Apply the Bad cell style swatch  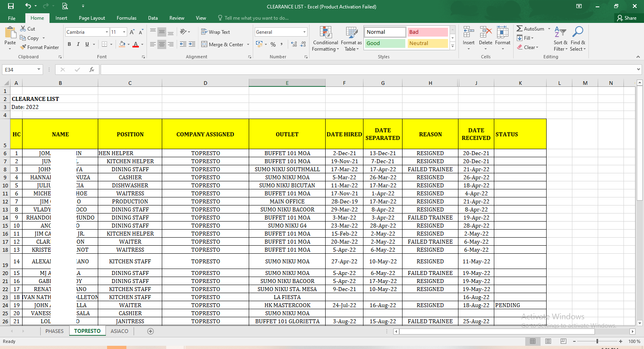tap(428, 32)
